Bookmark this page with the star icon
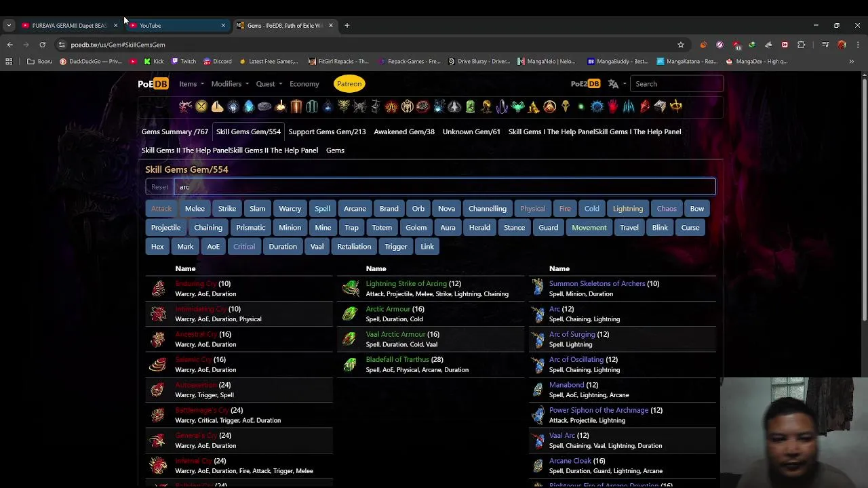868x488 pixels. click(x=681, y=45)
